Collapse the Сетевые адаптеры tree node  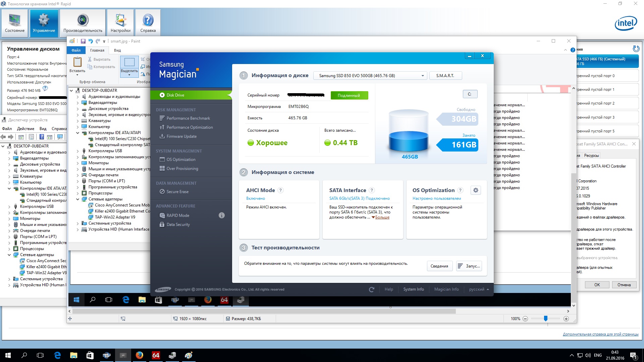[9, 255]
